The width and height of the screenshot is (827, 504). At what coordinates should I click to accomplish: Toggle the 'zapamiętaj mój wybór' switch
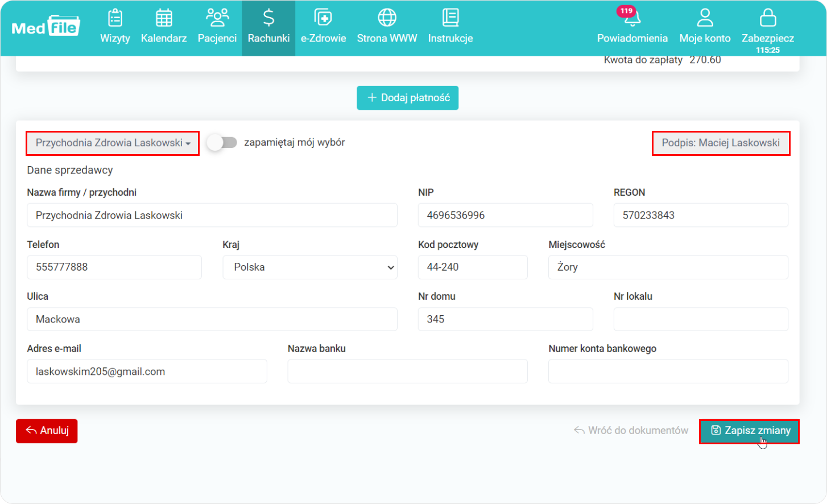click(x=222, y=142)
